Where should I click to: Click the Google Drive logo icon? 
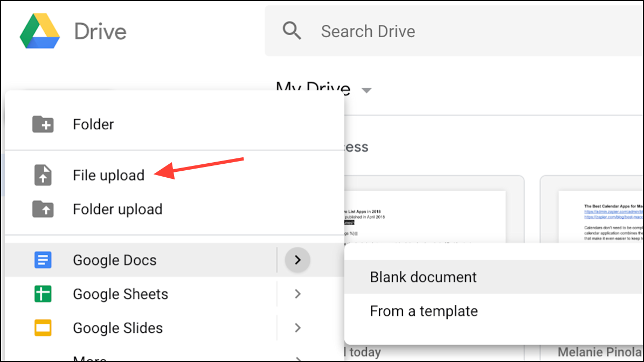click(40, 31)
